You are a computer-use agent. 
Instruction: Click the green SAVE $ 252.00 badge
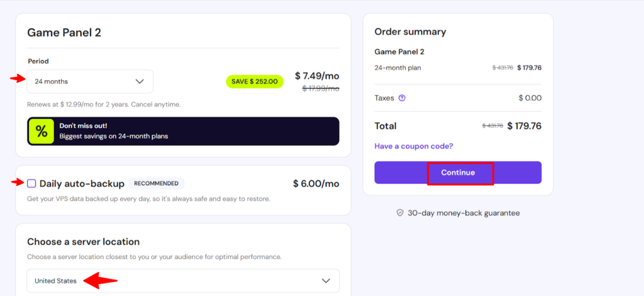(x=255, y=81)
